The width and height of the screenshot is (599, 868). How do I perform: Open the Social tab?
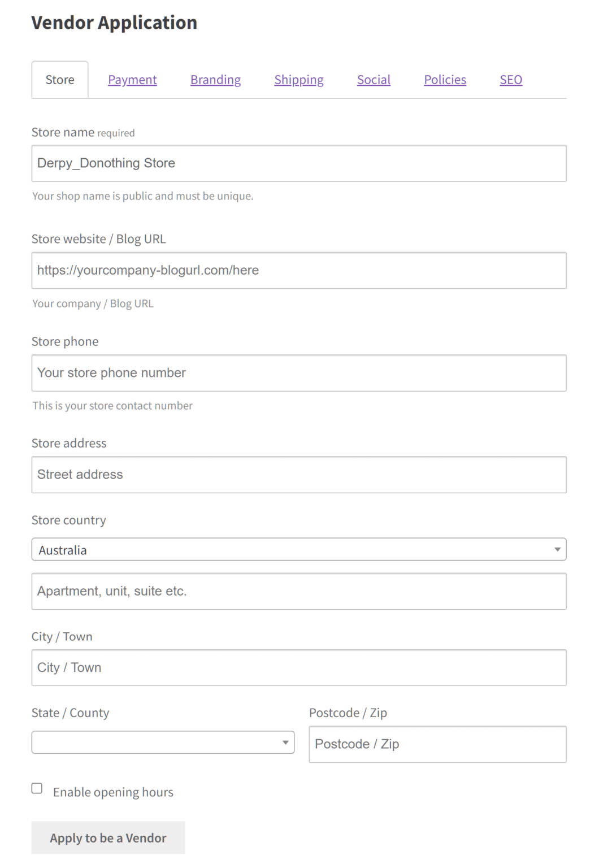coord(374,80)
